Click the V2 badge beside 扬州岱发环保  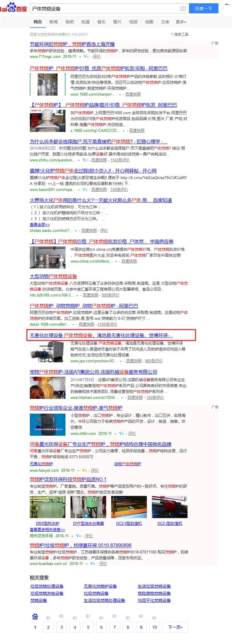78,536
